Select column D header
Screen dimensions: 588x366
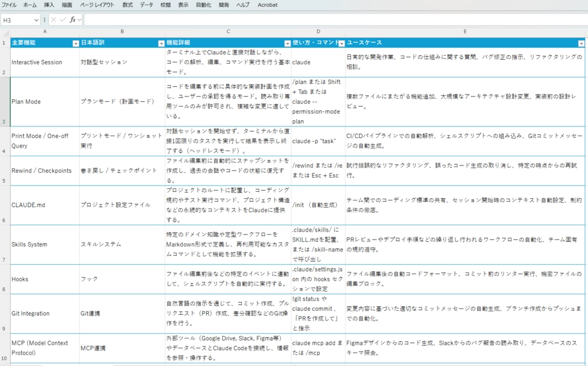tap(318, 32)
